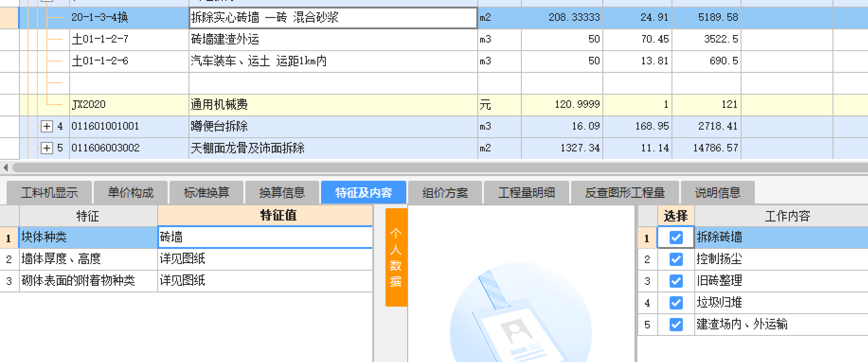Click the 选择 column header
This screenshot has height=362, width=868.
click(676, 216)
